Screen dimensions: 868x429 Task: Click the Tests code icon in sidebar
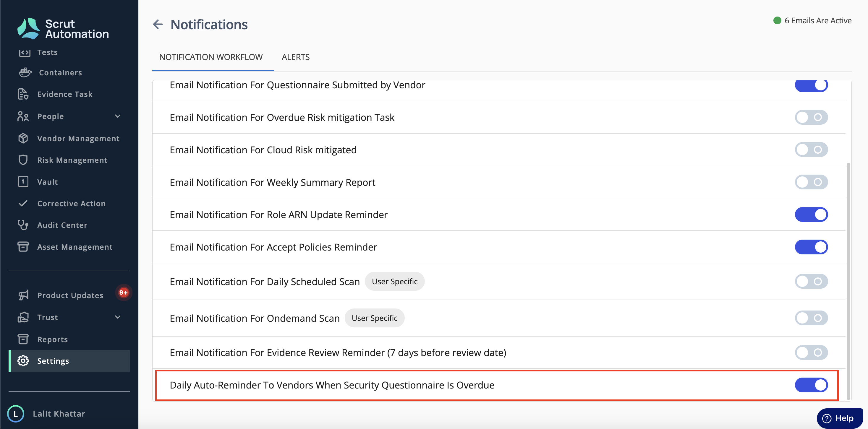[25, 53]
